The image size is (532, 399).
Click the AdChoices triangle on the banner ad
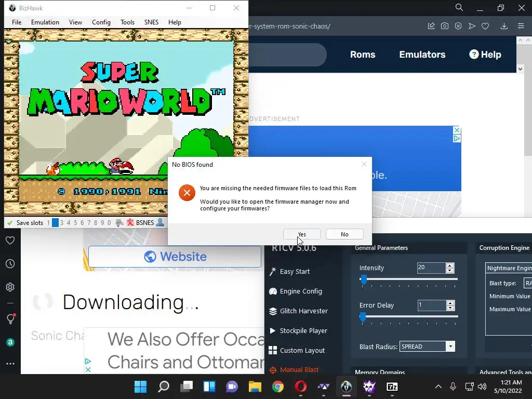(457, 138)
